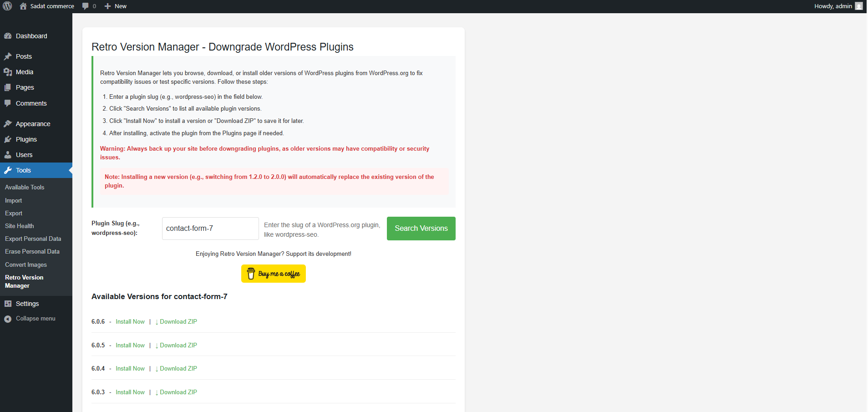The width and height of the screenshot is (868, 412).
Task: Click the version number 6.0.6 text
Action: pyautogui.click(x=98, y=321)
